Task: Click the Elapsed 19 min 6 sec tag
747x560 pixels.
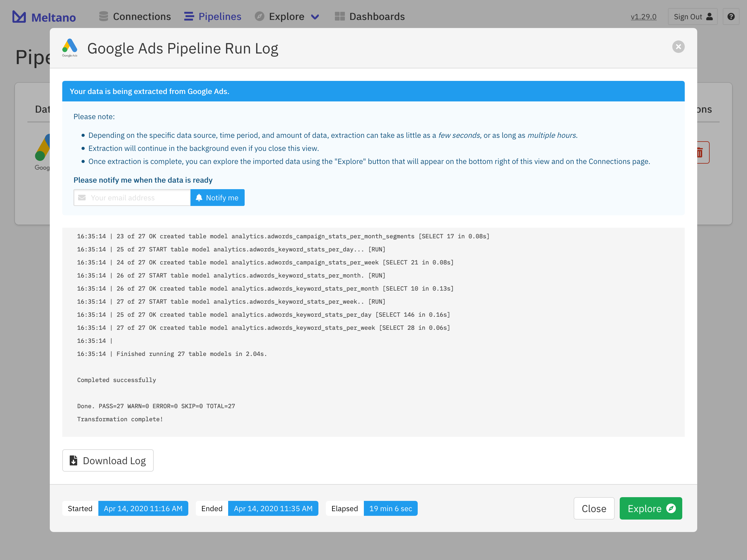Action: coord(390,508)
